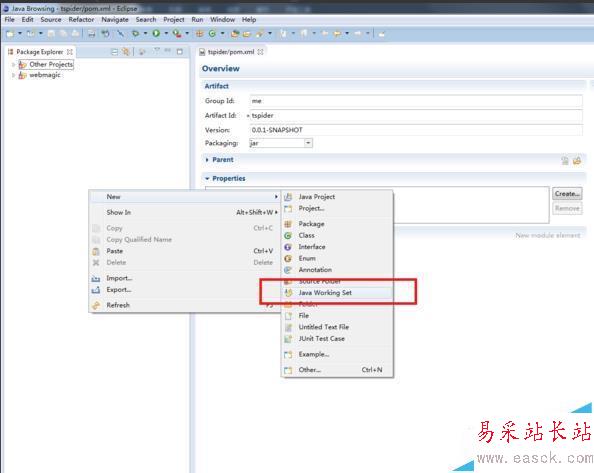Click the Version input field

(x=416, y=130)
